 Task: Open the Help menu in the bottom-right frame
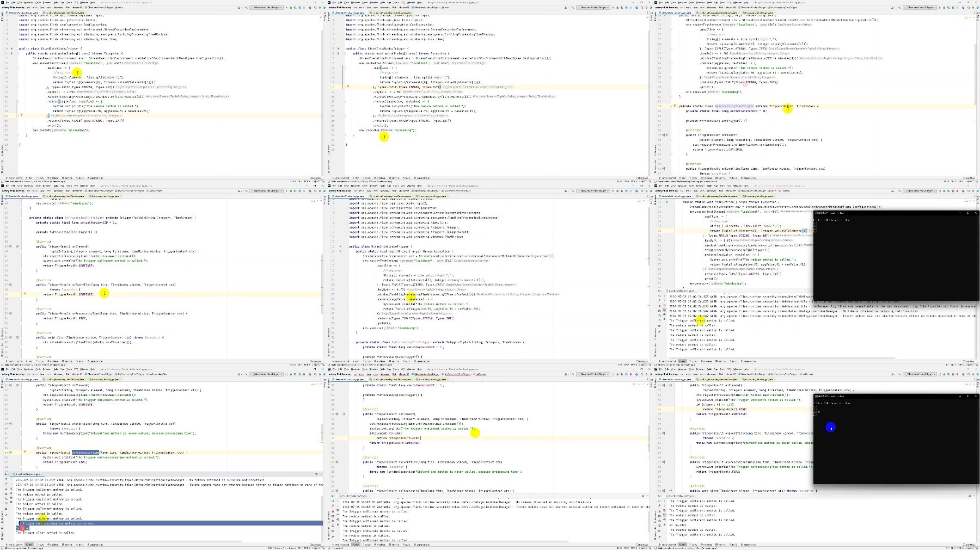point(746,369)
